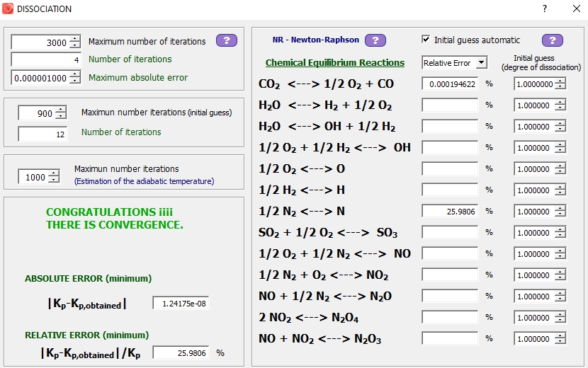
Task: Increase the maximum absolute error spinner value
Action: [74, 74]
